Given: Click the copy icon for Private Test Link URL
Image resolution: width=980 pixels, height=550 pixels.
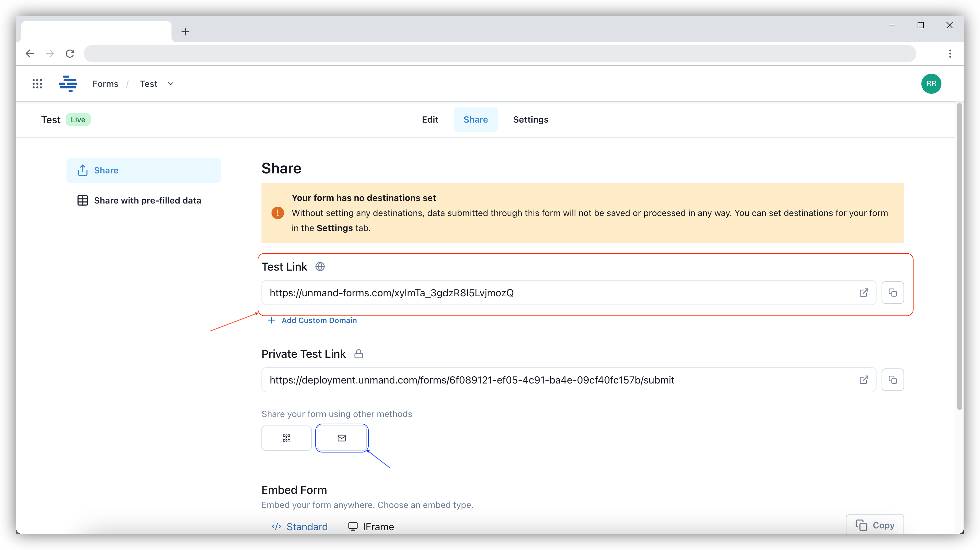Looking at the screenshot, I should [892, 380].
